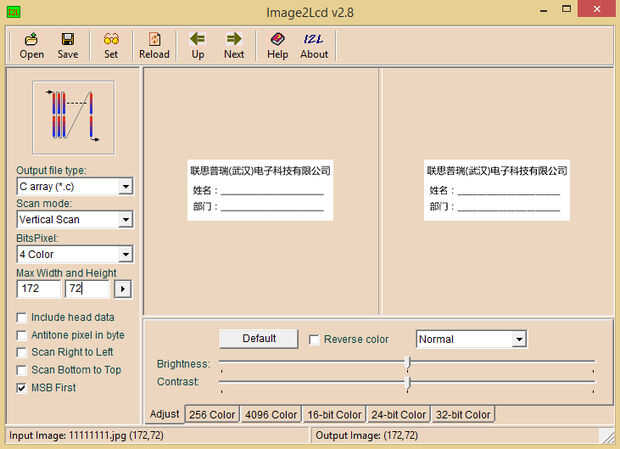Expand the Scan mode dropdown
This screenshot has width=620, height=449.
tap(125, 219)
